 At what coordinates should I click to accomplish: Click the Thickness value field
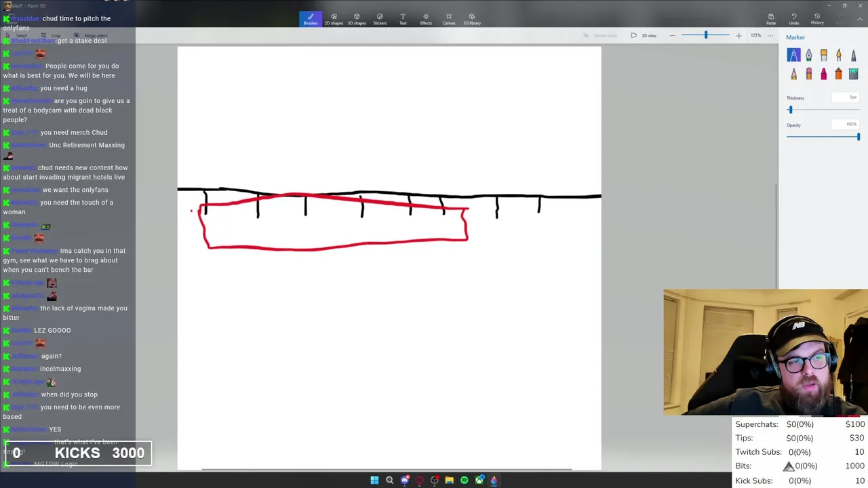pos(846,98)
